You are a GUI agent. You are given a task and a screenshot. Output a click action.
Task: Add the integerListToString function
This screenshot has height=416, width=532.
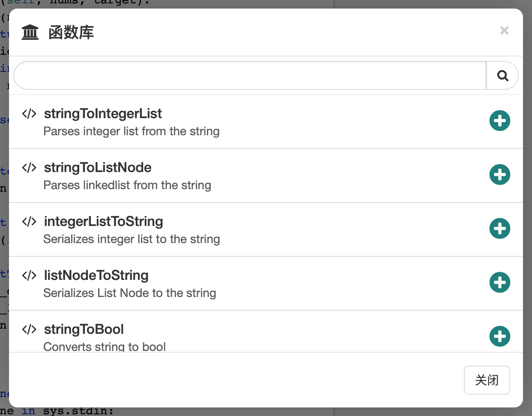click(499, 229)
